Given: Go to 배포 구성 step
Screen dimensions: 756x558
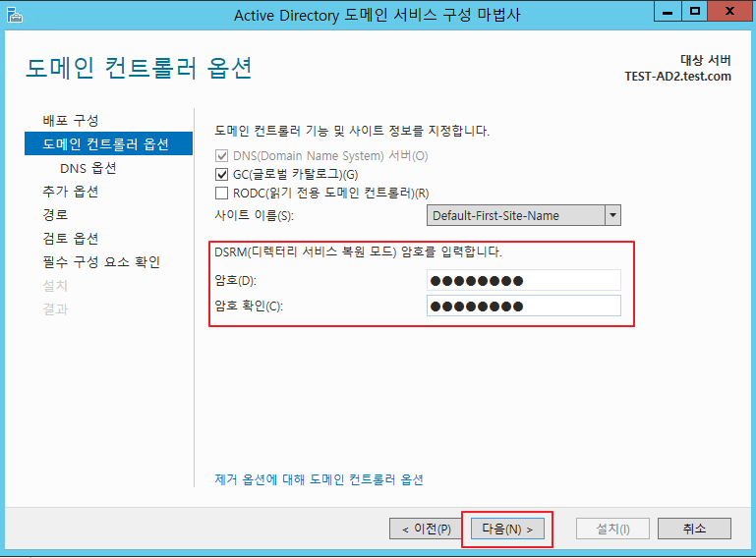Looking at the screenshot, I should click(71, 121).
